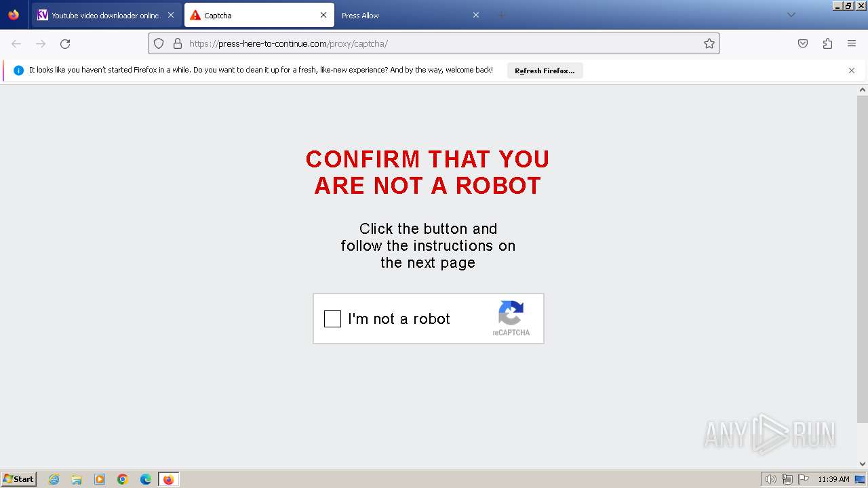The width and height of the screenshot is (868, 488).
Task: Launch Internet Explorer from taskbar
Action: [54, 479]
